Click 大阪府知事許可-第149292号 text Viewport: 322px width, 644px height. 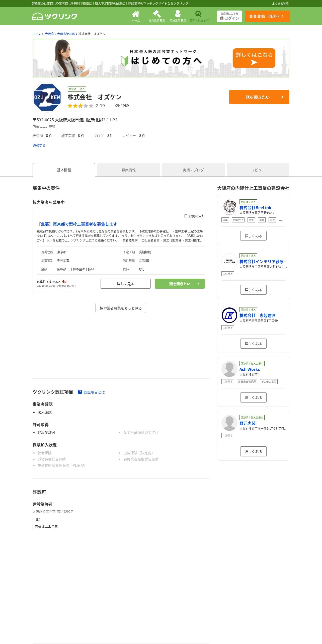click(x=53, y=512)
